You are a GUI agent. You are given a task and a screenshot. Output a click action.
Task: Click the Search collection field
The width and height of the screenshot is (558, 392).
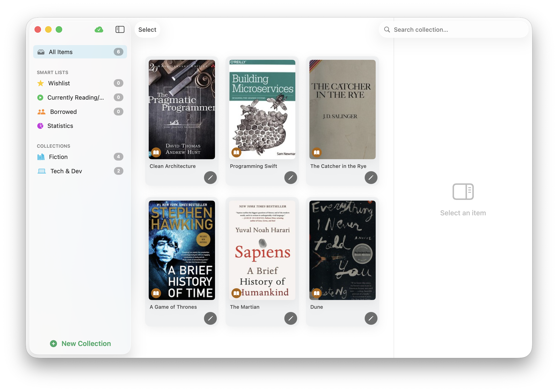pos(453,30)
